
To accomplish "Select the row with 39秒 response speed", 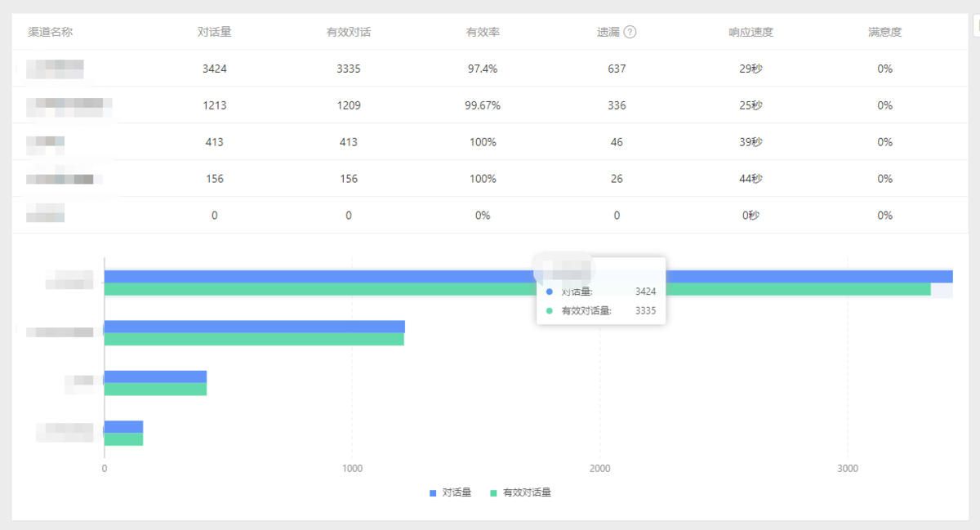I will (490, 142).
